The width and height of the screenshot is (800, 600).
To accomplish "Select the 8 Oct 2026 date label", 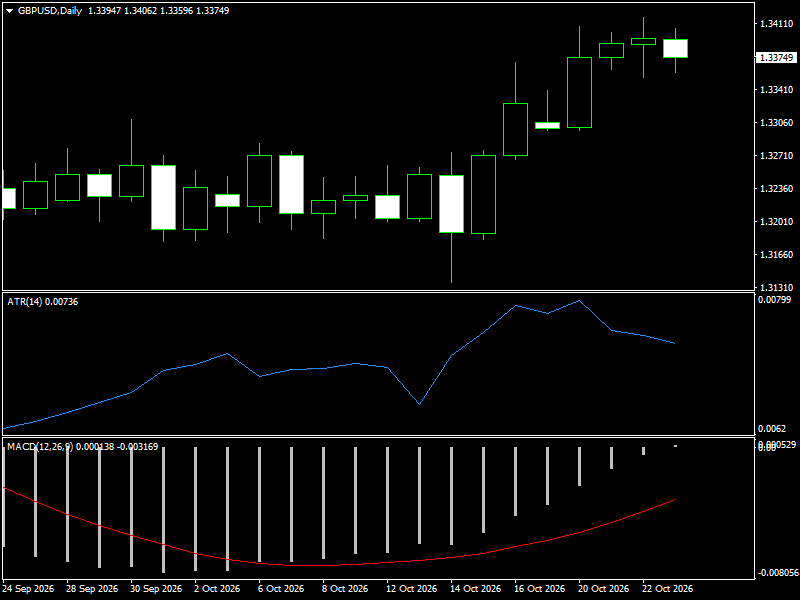I will pos(345,589).
